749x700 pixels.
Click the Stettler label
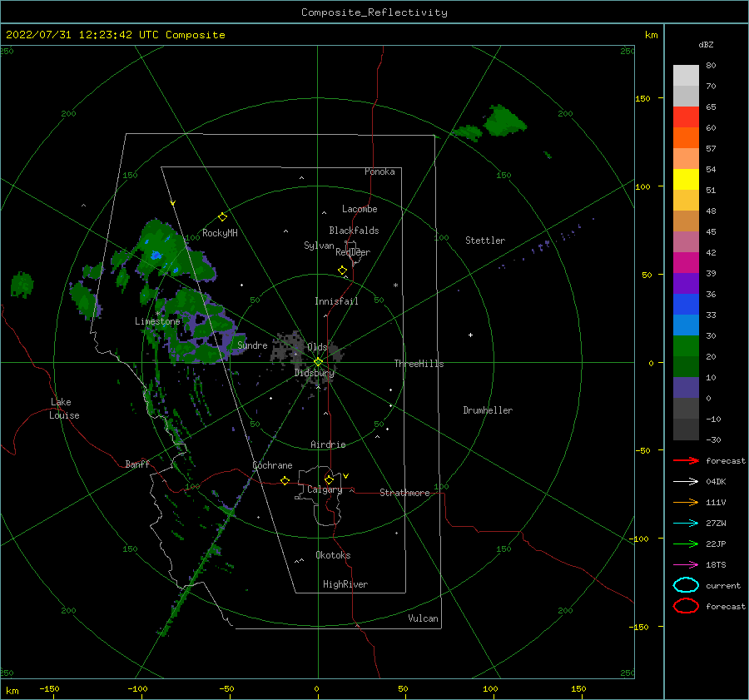pos(485,241)
